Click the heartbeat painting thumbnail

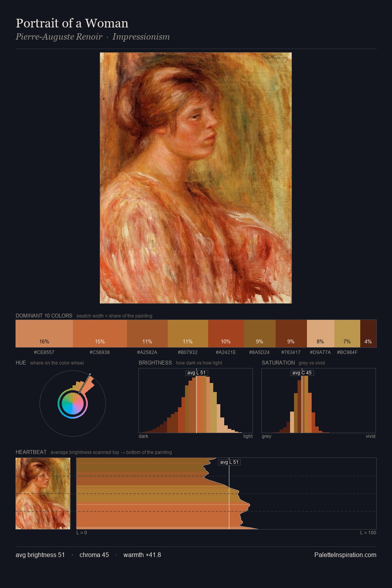[x=43, y=494]
